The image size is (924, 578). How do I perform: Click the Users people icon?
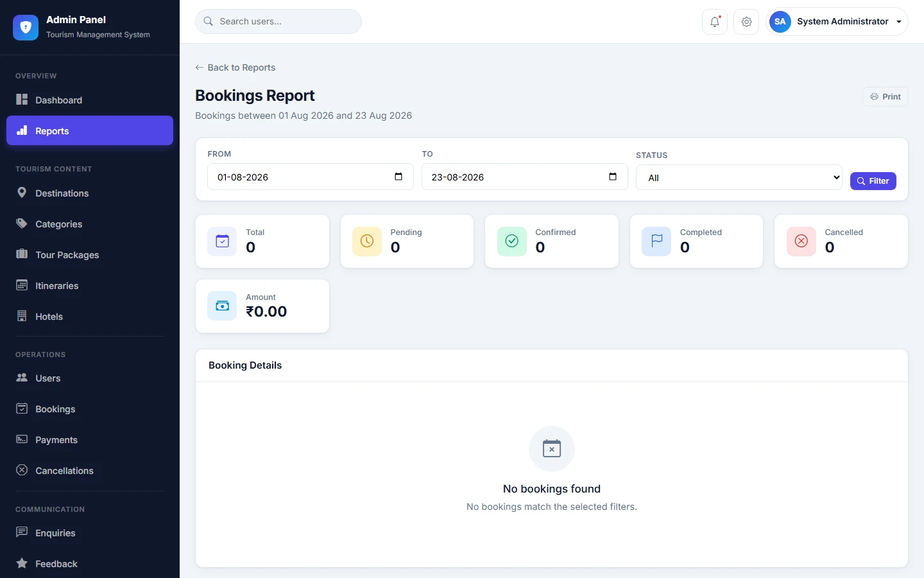coord(22,378)
